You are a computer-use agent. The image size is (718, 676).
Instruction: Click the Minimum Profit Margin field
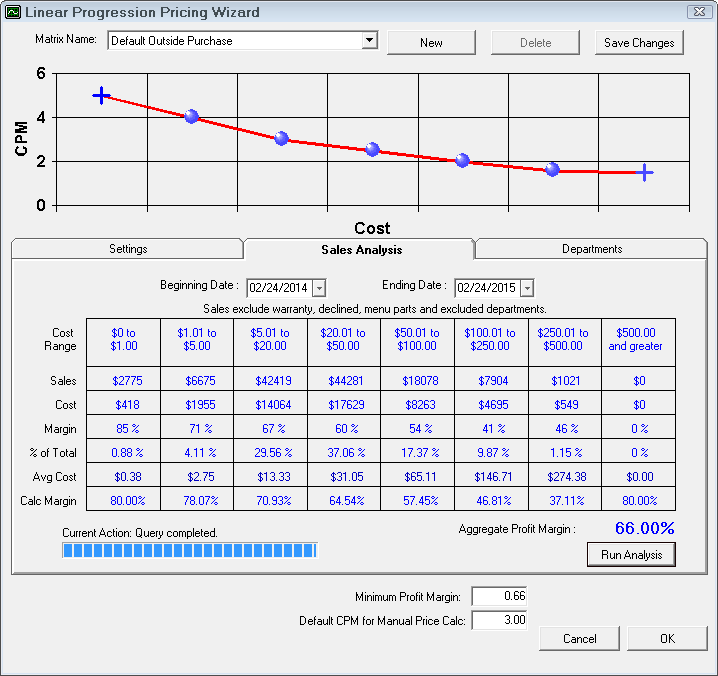pos(498,597)
